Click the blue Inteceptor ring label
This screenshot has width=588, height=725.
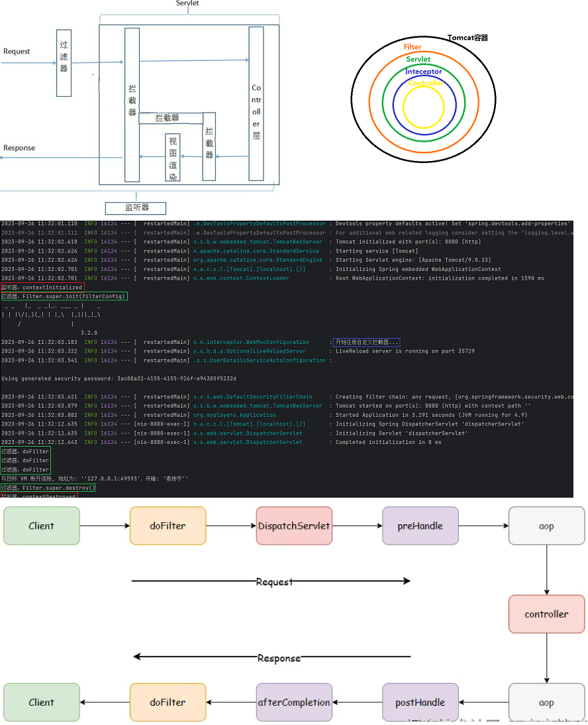coord(423,72)
